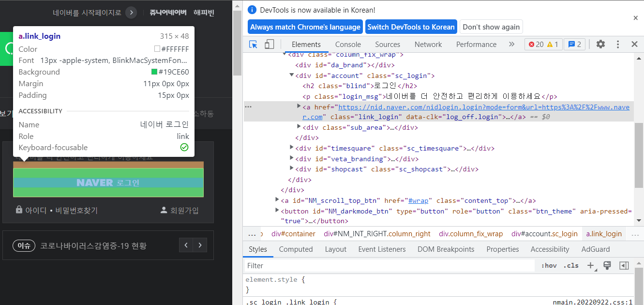Screen dimensions: 644x305
Task: Add a new style rule with plus icon
Action: pyautogui.click(x=591, y=265)
